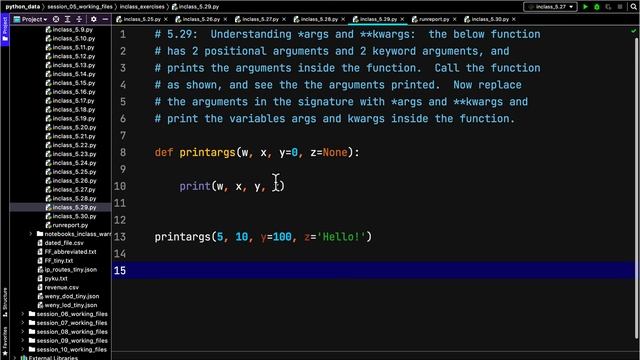Viewport: 640px width, 360px height.
Task: Click inclass_exercises breadcrumb
Action: [x=142, y=7]
